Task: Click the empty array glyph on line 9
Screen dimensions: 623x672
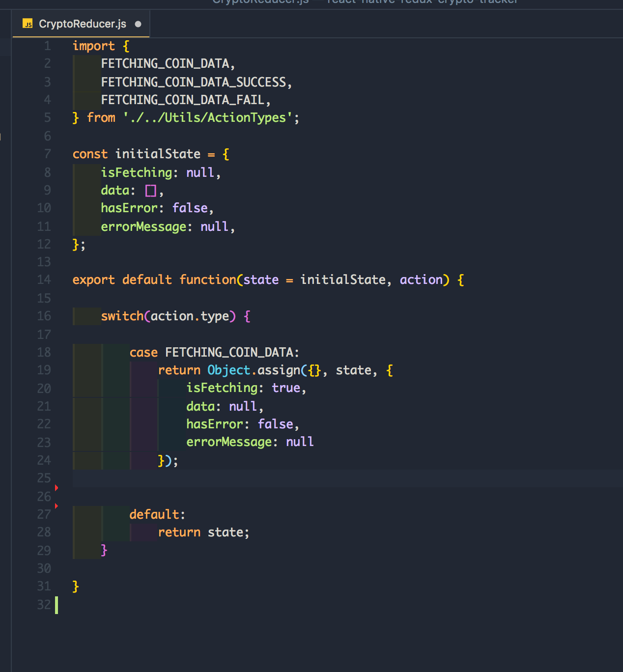Action: point(150,190)
